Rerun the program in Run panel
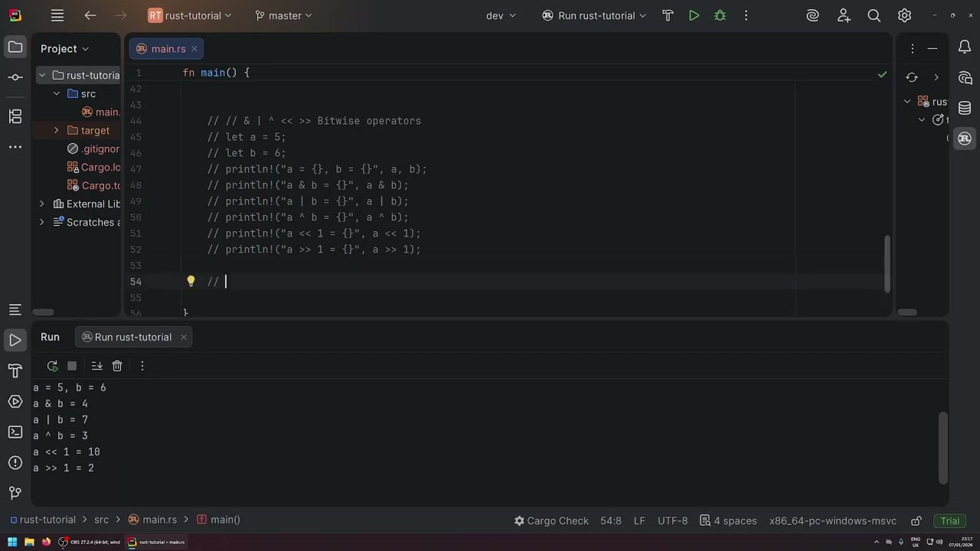Screen dimensions: 980x551 click(52, 366)
